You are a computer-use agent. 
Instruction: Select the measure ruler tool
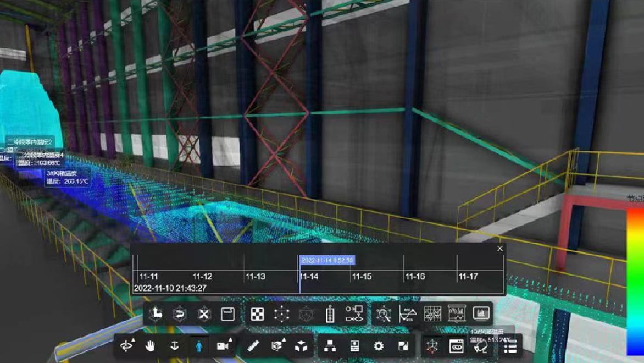click(253, 346)
